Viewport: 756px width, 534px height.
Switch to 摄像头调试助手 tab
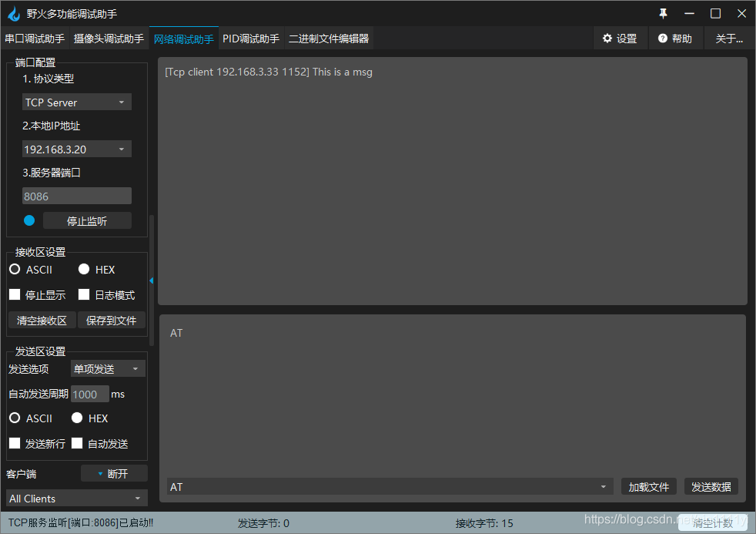point(109,39)
